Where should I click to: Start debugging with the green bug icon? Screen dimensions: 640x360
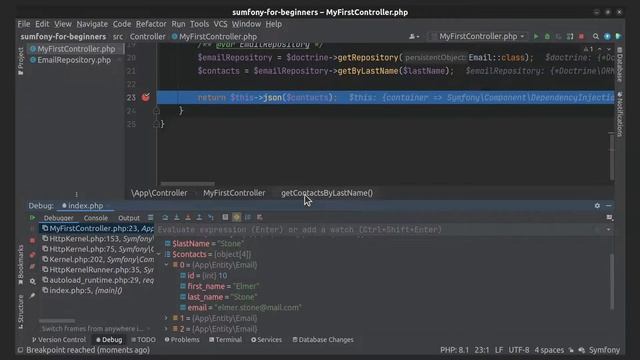coord(547,36)
